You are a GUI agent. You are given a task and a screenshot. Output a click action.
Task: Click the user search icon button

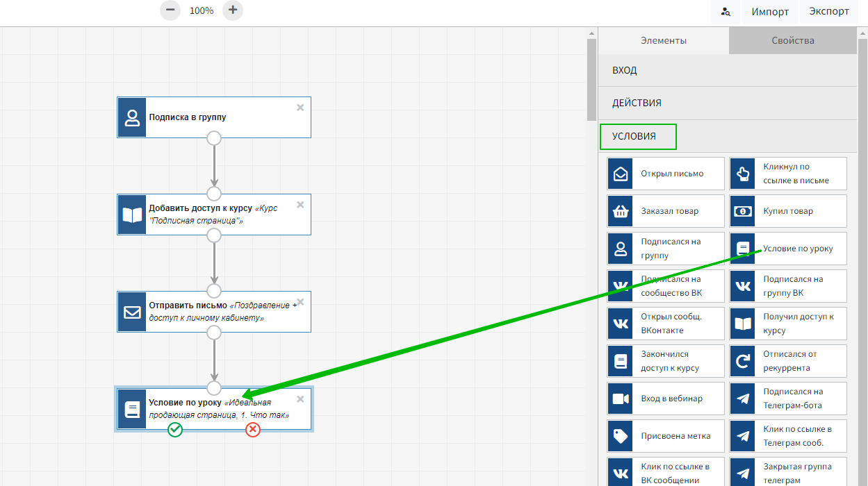726,12
